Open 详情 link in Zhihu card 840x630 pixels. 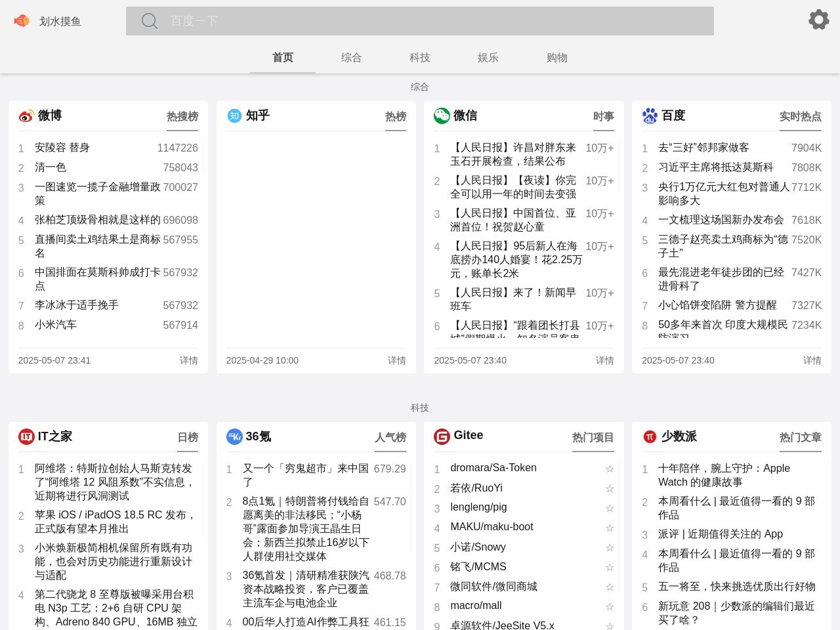(397, 360)
